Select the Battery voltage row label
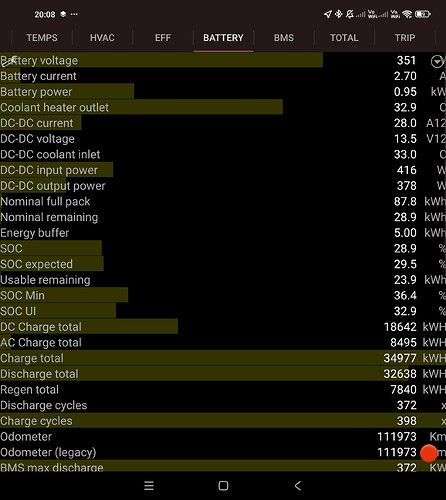446x500 pixels. click(39, 61)
